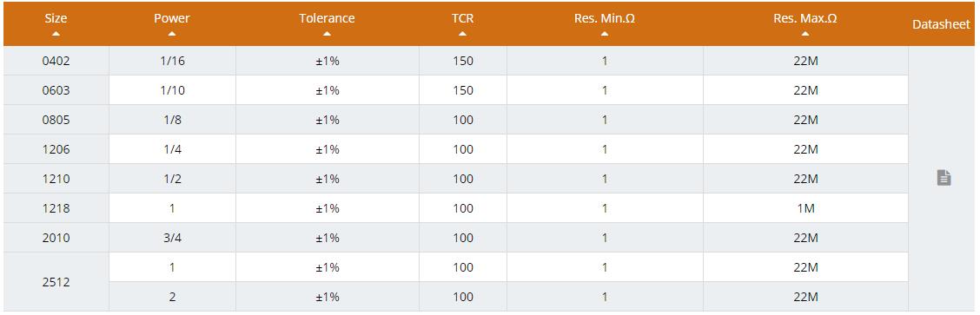Image resolution: width=980 pixels, height=315 pixels.
Task: Click the Datasheet column header
Action: 941,23
